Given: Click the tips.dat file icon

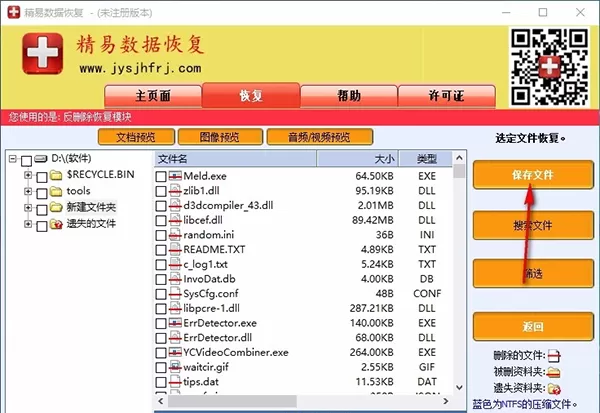Looking at the screenshot, I should (x=175, y=382).
